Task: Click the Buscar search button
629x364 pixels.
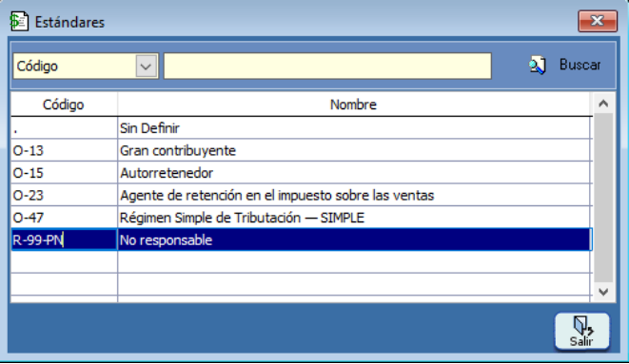Action: (x=565, y=65)
